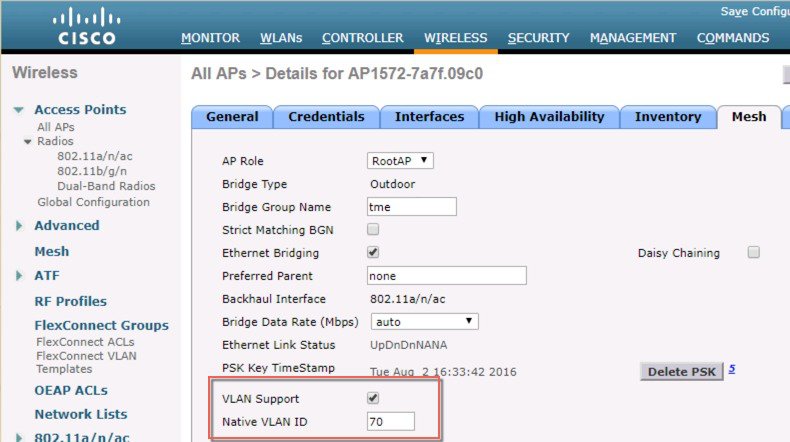
Task: Open Access Points in sidebar
Action: point(80,109)
